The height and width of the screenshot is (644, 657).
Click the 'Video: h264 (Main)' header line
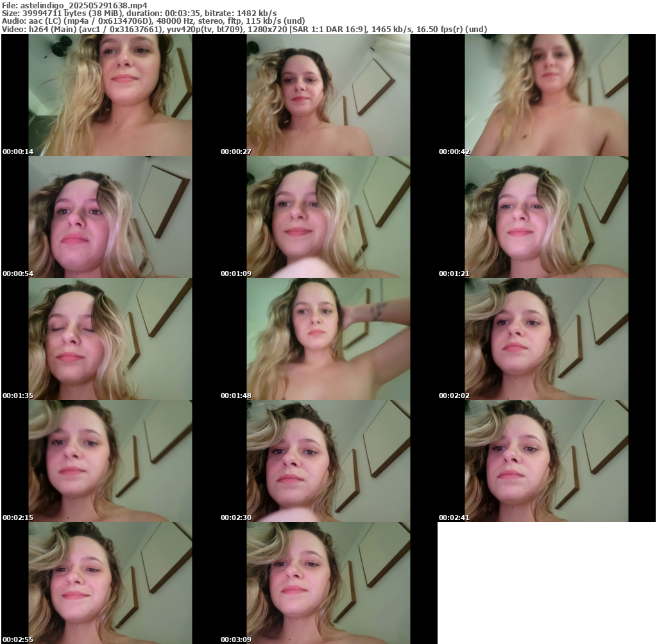click(244, 30)
